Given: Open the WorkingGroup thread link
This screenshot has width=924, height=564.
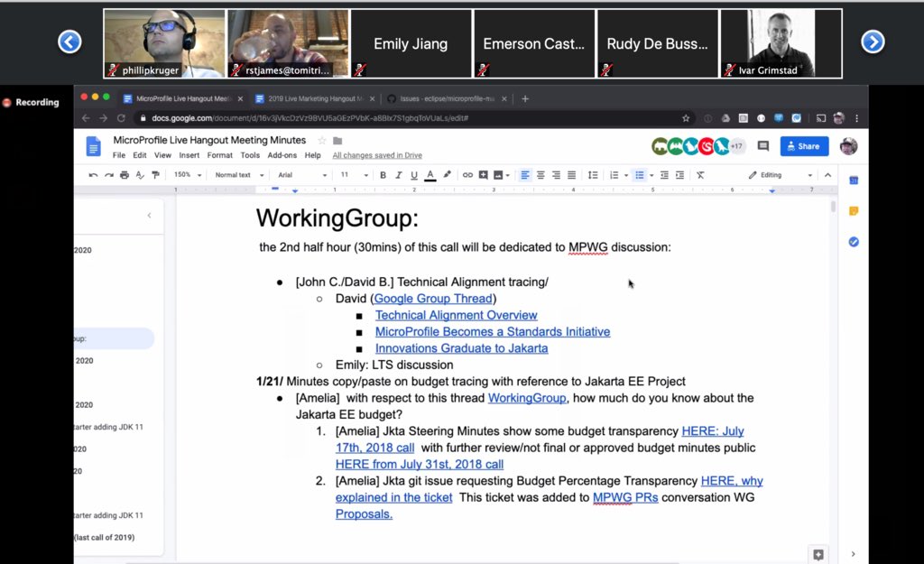Looking at the screenshot, I should coord(527,398).
